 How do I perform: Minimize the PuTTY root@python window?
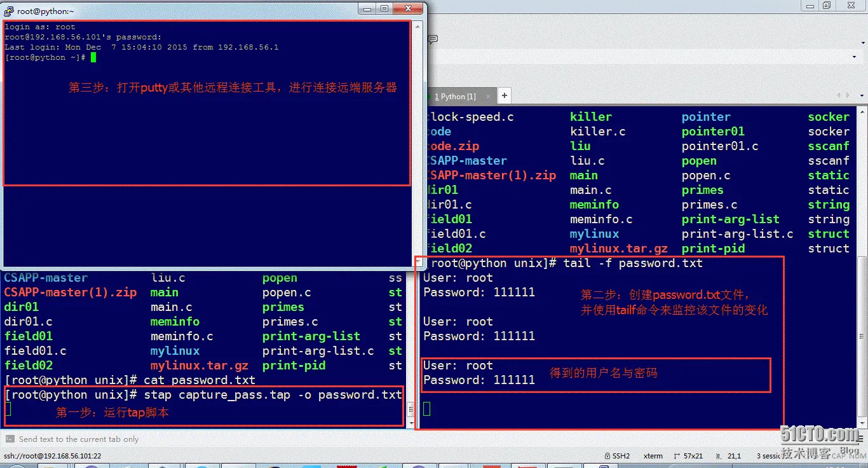click(x=369, y=8)
